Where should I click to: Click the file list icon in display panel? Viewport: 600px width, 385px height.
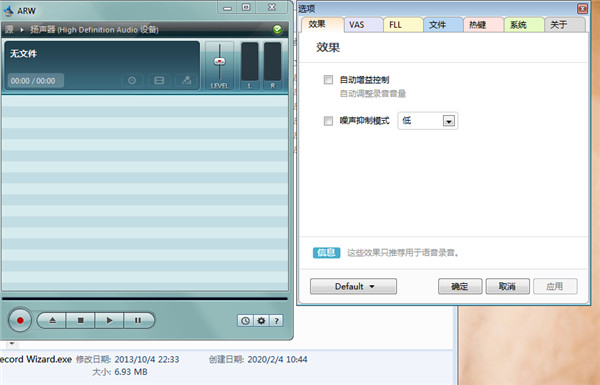[x=159, y=80]
